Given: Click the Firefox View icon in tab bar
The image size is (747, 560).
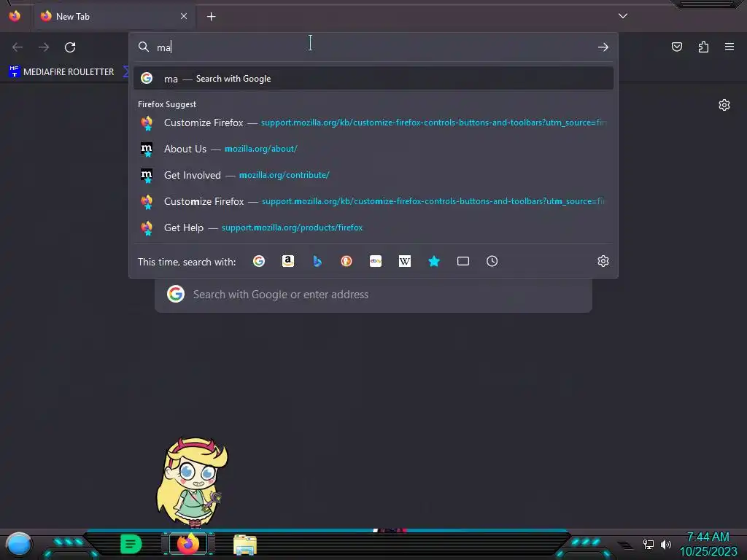Looking at the screenshot, I should point(15,16).
